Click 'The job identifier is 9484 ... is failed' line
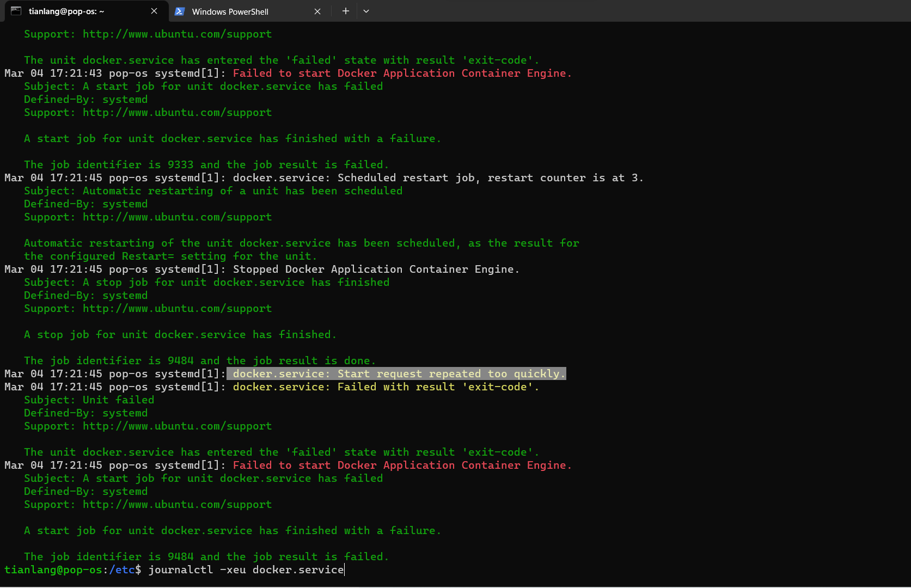 tap(206, 556)
